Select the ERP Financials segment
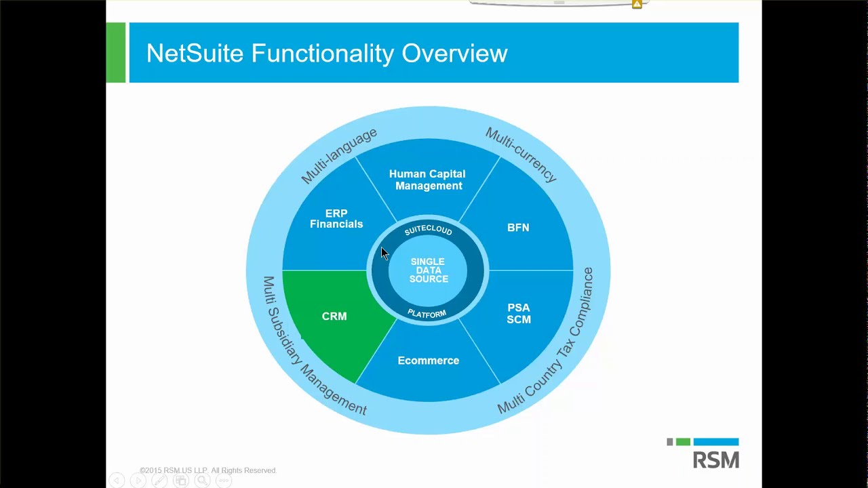 [x=336, y=218]
